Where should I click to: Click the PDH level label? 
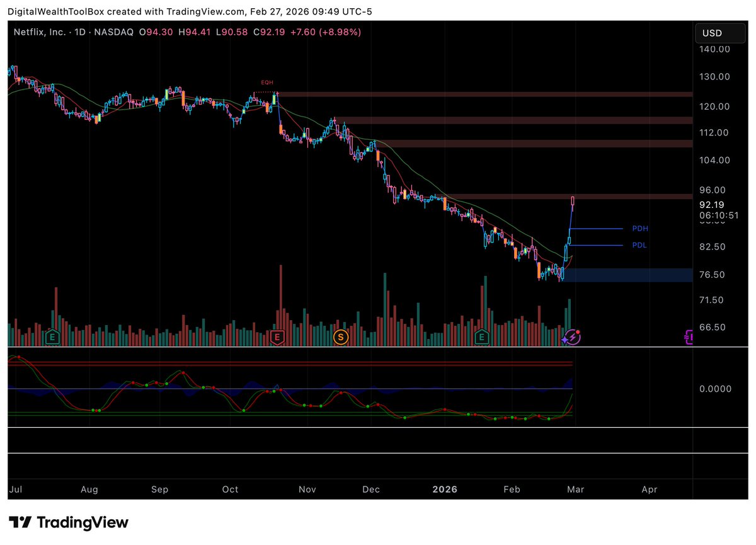[640, 229]
